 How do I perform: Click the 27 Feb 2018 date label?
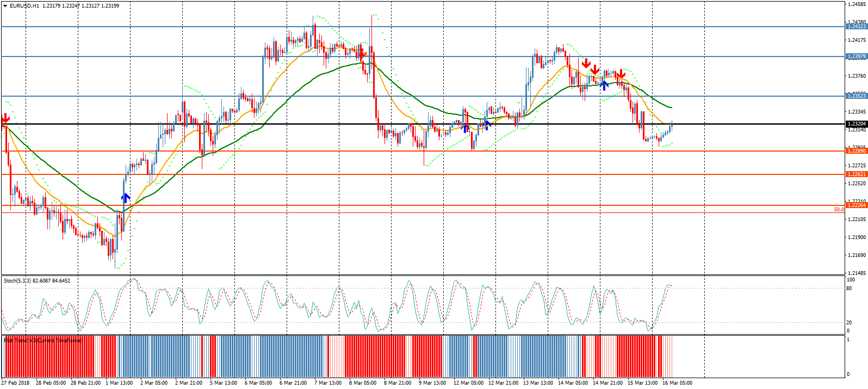pyautogui.click(x=16, y=383)
